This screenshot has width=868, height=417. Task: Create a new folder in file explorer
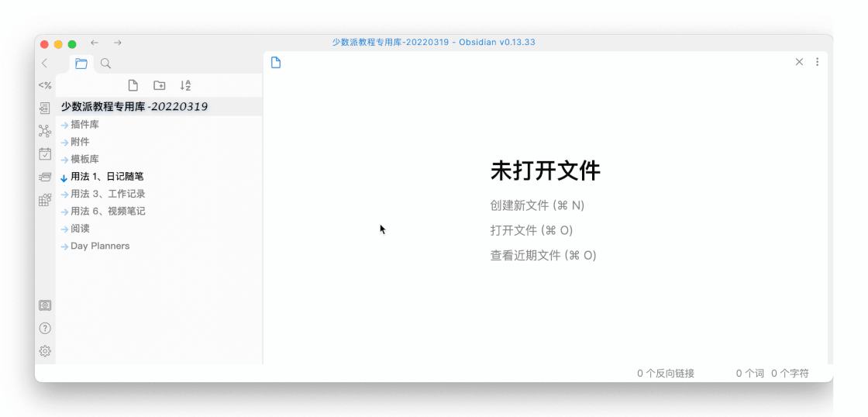(x=159, y=85)
